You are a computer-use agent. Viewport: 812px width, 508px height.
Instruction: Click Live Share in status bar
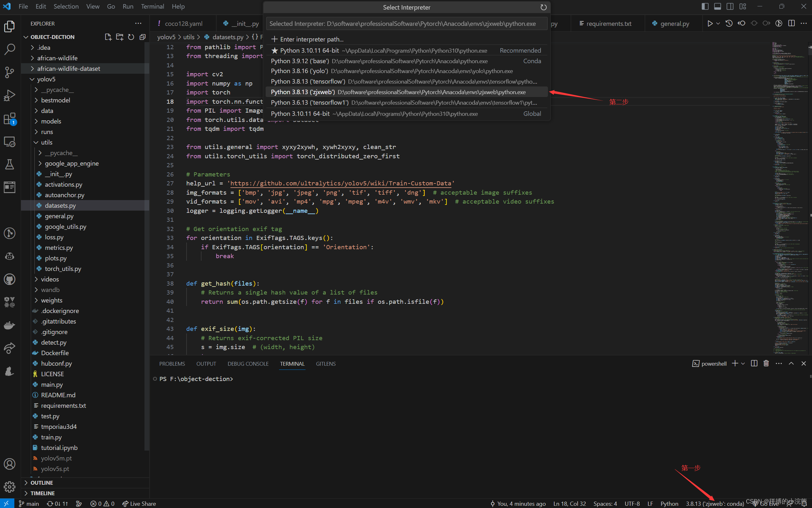[139, 504]
